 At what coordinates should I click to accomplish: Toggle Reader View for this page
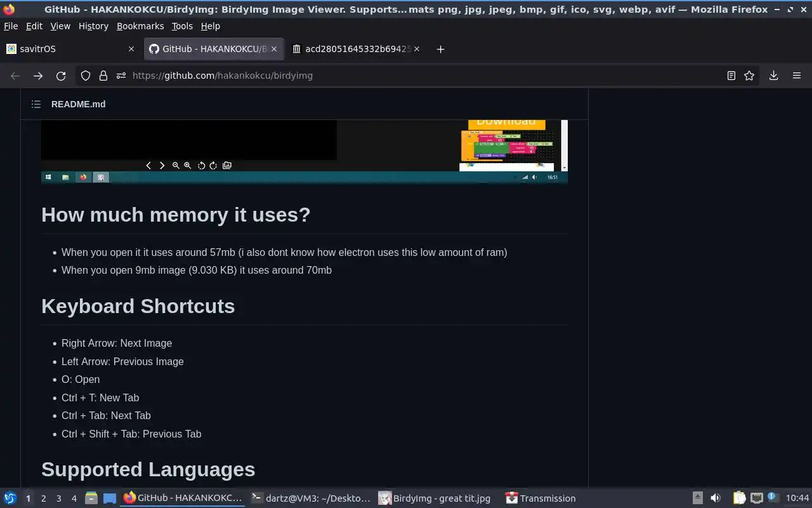[731, 76]
